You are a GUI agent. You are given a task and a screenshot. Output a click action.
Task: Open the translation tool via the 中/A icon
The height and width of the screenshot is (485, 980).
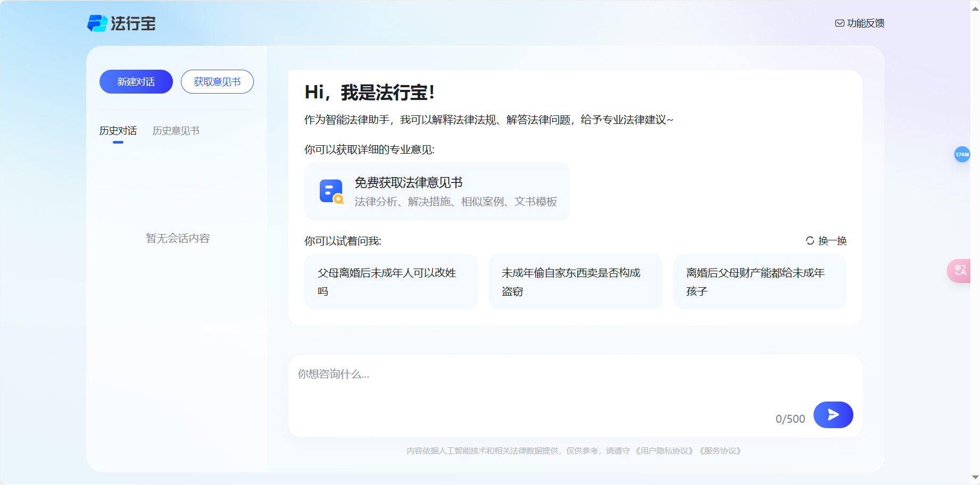pos(960,270)
